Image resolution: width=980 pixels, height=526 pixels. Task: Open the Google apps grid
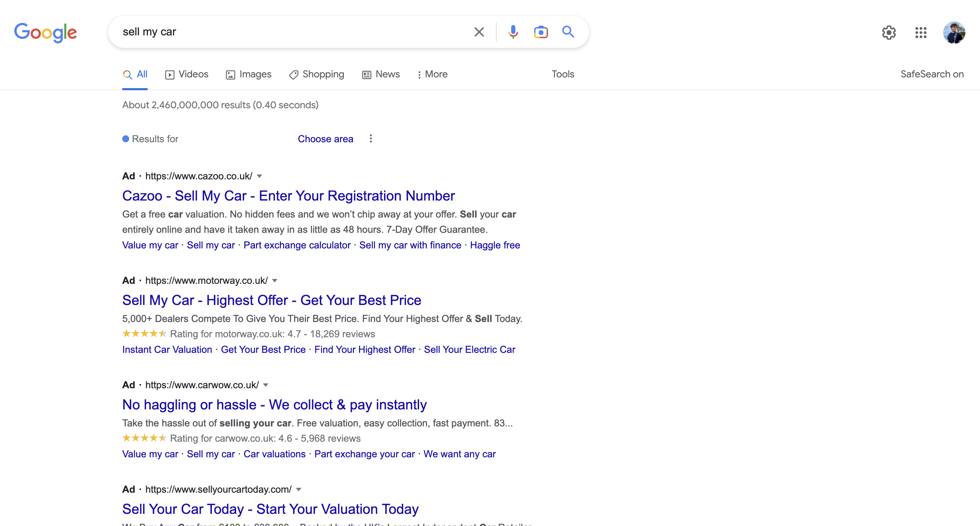point(921,32)
